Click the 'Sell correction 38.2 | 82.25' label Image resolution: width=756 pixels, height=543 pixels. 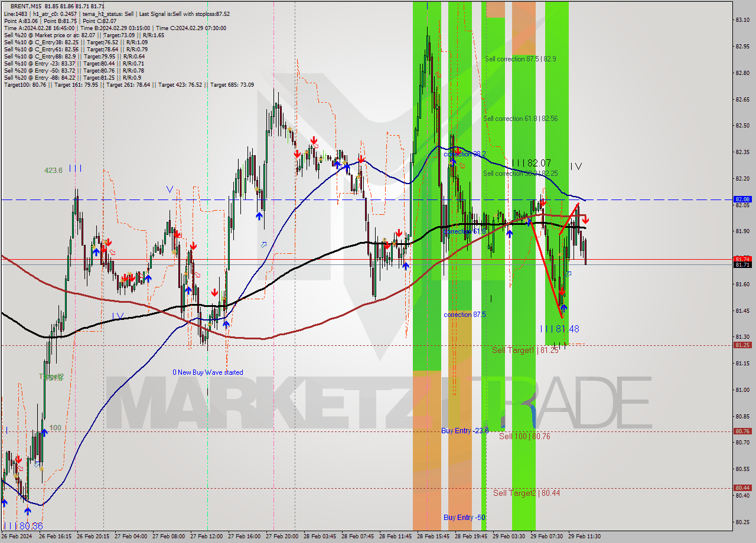[x=520, y=174]
